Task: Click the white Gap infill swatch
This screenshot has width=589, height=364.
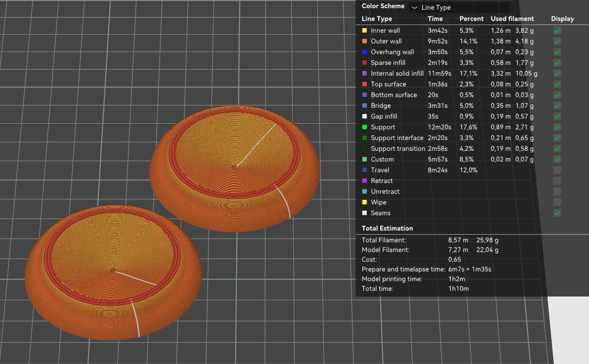Action: click(x=364, y=117)
